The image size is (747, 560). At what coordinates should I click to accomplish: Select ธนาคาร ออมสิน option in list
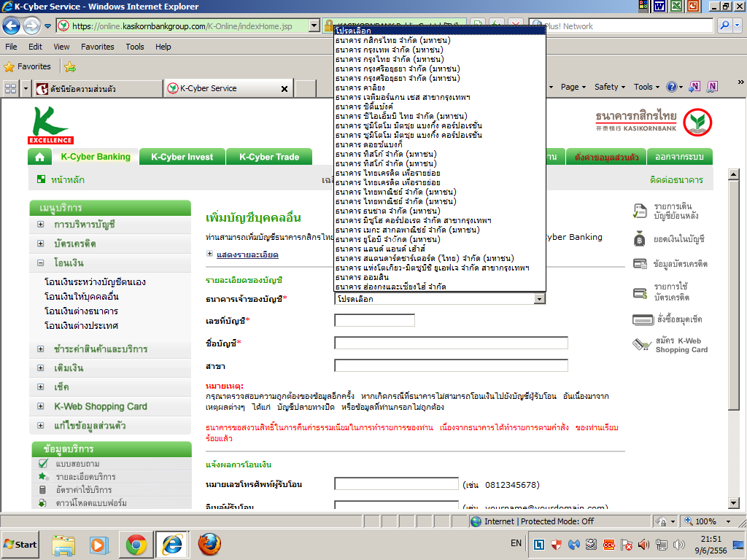pyautogui.click(x=440, y=277)
